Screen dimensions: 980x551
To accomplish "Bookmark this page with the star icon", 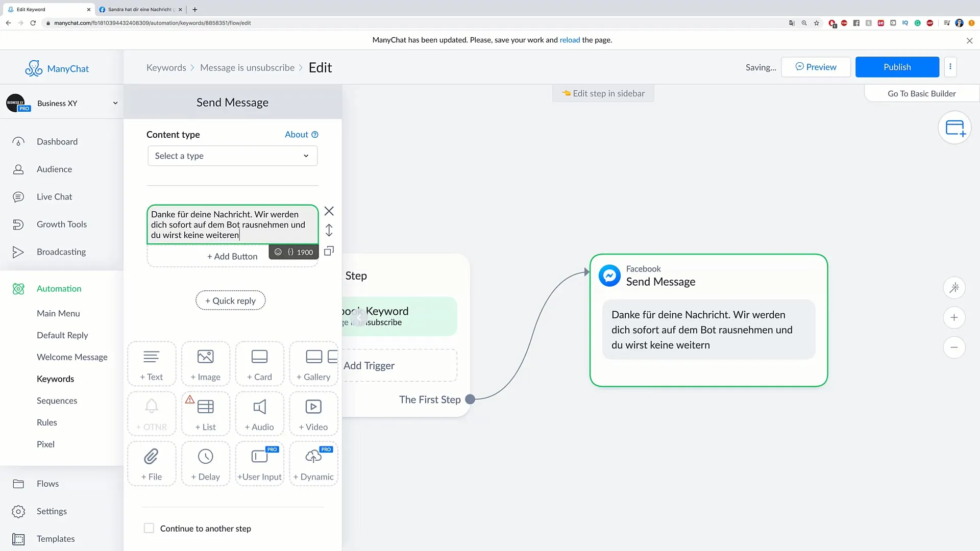I will (817, 23).
